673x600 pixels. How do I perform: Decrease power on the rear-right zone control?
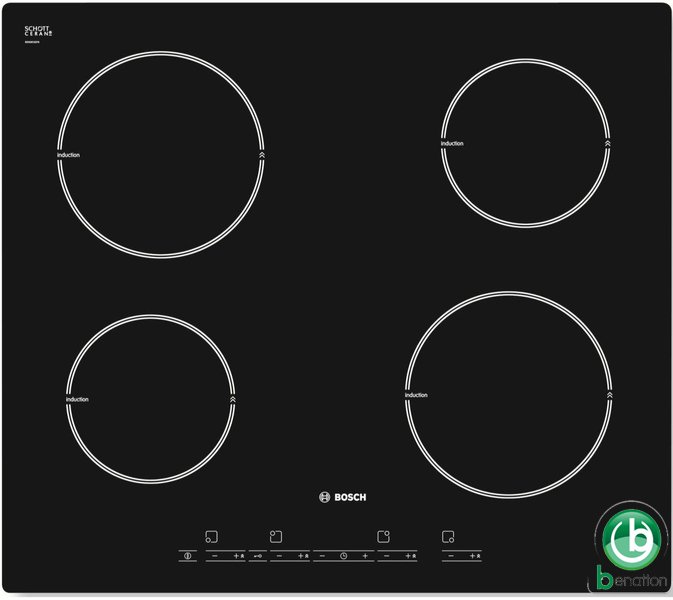(x=386, y=555)
